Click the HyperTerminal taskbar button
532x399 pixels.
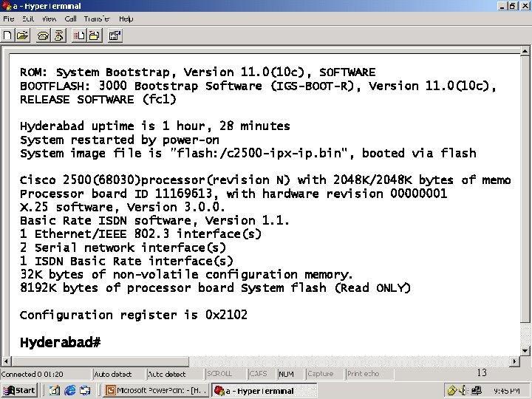click(x=265, y=391)
